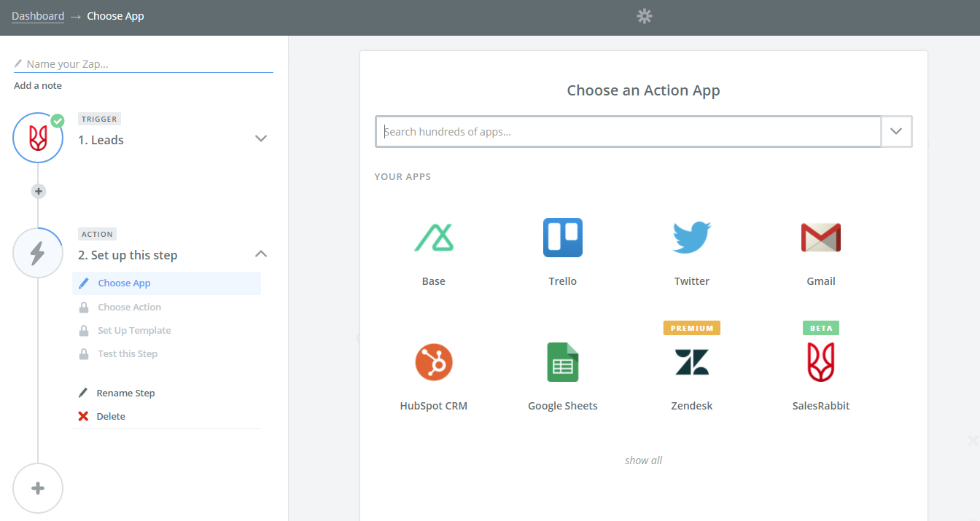Click the YOUR APPS section heading
Viewport: 980px width, 521px height.
pyautogui.click(x=402, y=176)
